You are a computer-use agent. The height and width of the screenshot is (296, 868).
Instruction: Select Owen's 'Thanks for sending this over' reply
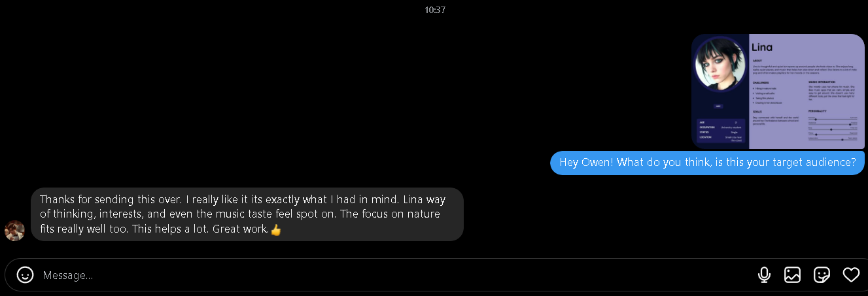pos(247,214)
